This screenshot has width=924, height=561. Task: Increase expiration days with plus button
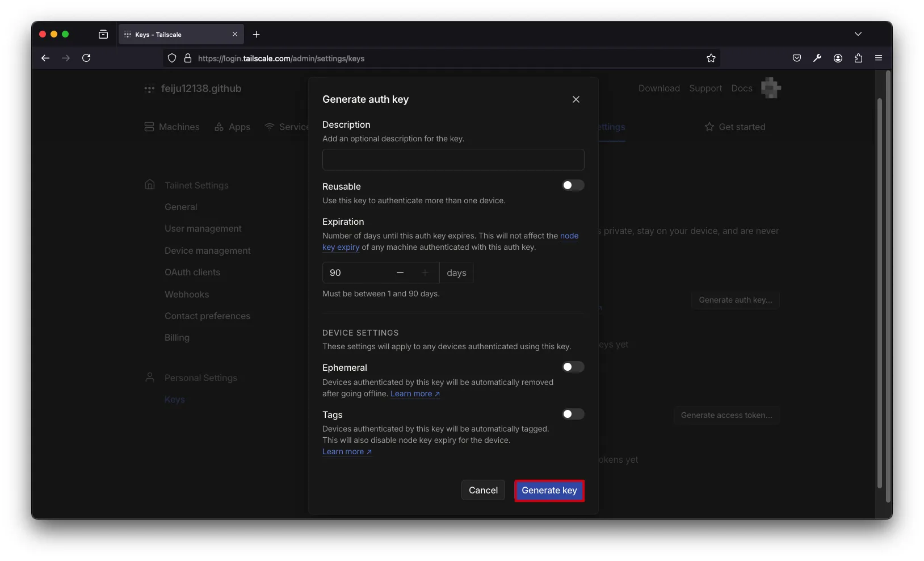pos(425,273)
